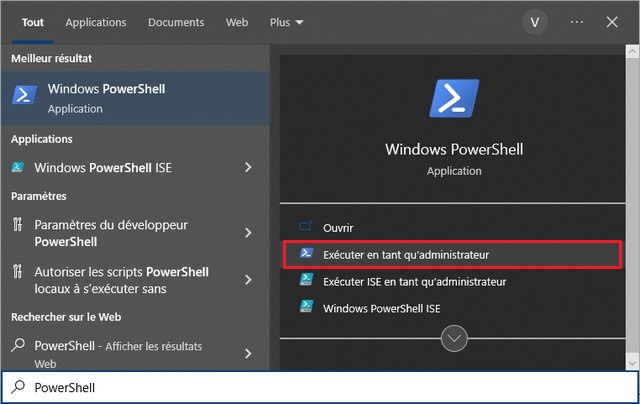Open the three-dots options menu

(577, 22)
